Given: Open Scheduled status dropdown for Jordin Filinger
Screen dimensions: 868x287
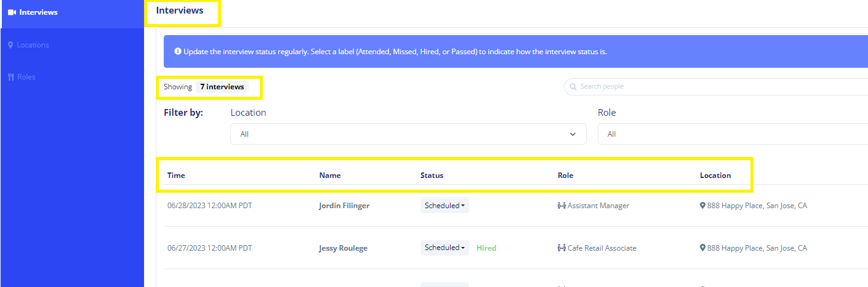Looking at the screenshot, I should [x=444, y=206].
